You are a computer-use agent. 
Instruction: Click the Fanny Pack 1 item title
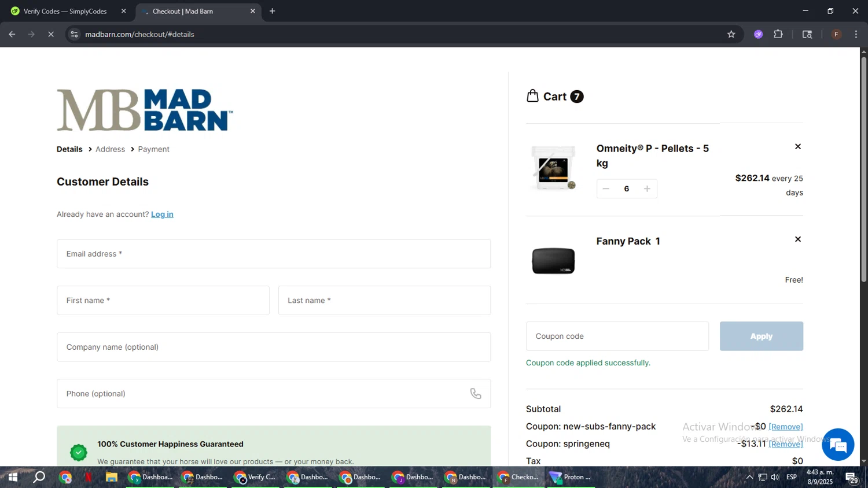click(628, 241)
